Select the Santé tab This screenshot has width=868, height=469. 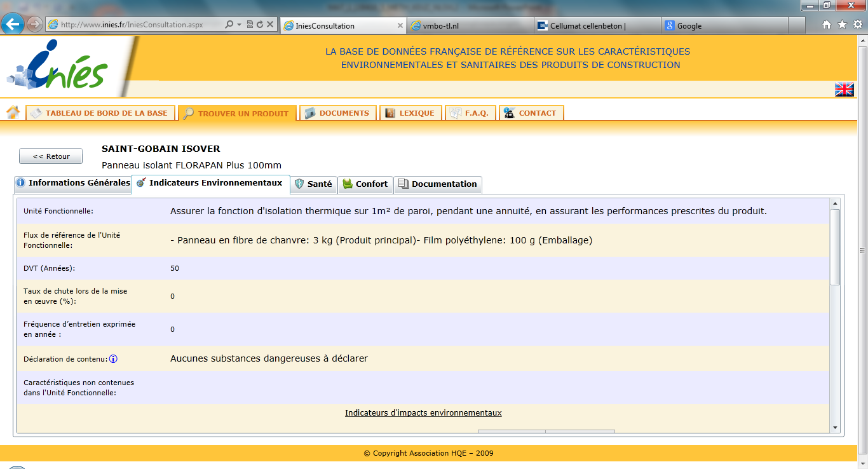pos(314,184)
